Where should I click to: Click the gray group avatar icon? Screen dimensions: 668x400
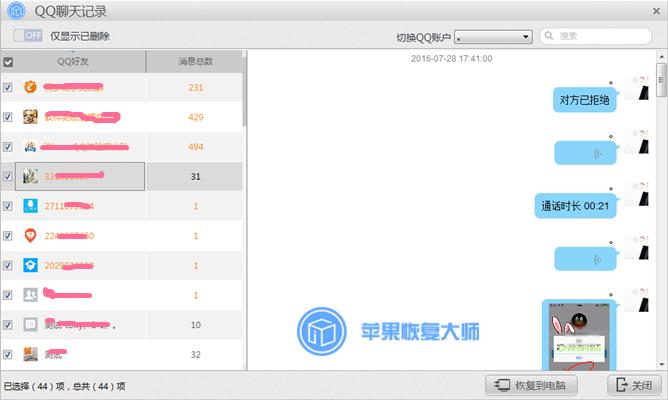[x=30, y=295]
